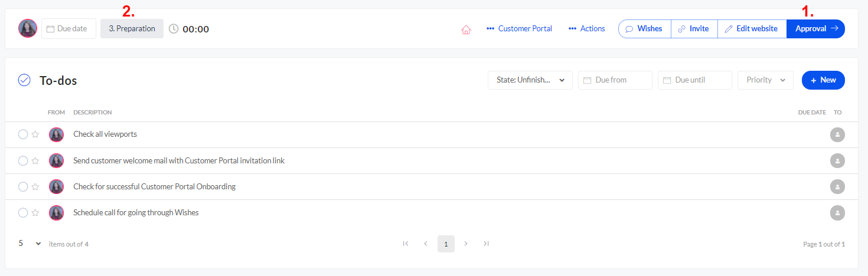Click the timer clock icon
Screen dimensions: 868x276
click(174, 29)
